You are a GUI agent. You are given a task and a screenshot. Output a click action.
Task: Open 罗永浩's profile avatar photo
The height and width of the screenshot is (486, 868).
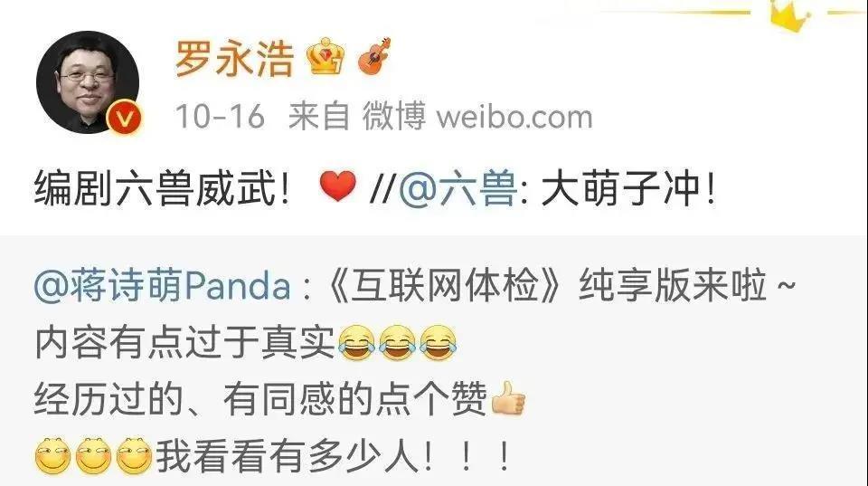coord(88,82)
